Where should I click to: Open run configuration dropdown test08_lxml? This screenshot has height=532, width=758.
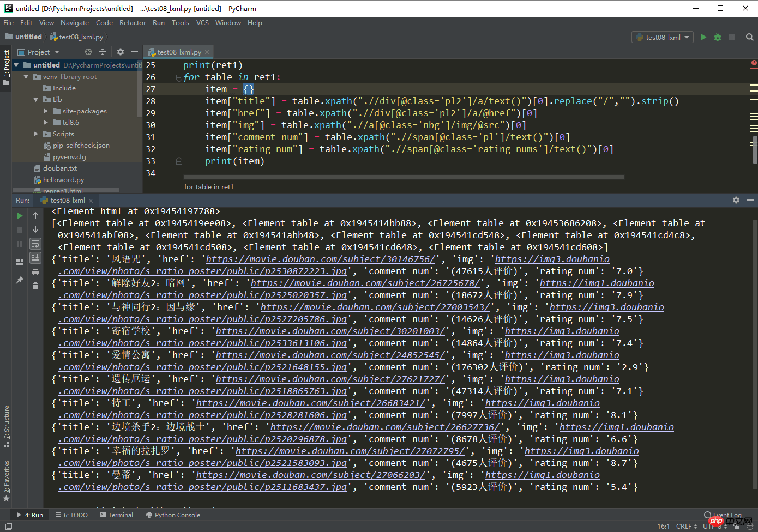(663, 37)
